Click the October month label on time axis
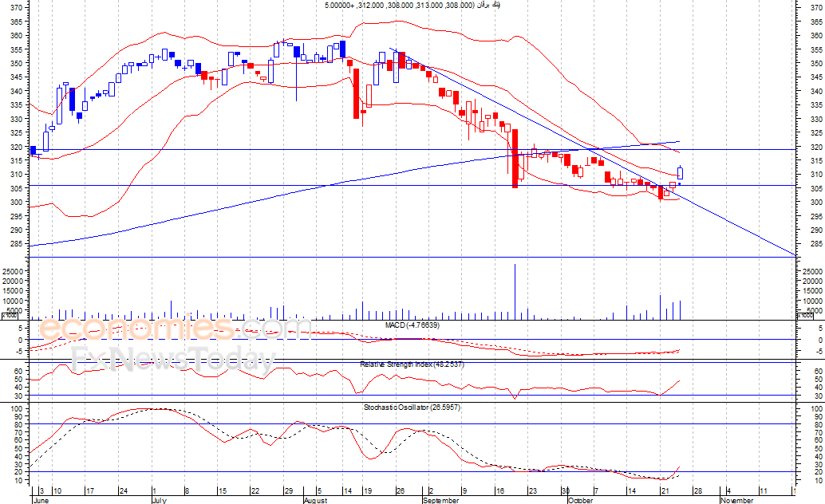 coord(580,500)
